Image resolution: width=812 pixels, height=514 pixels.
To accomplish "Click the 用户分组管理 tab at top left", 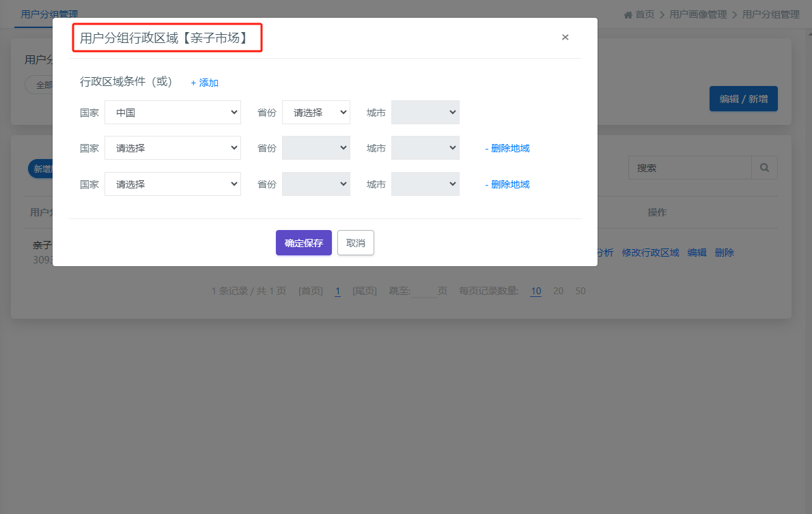I will (x=49, y=14).
